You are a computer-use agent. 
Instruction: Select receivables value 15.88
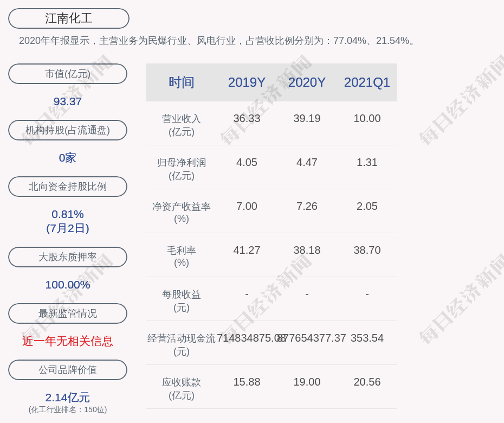tap(247, 382)
